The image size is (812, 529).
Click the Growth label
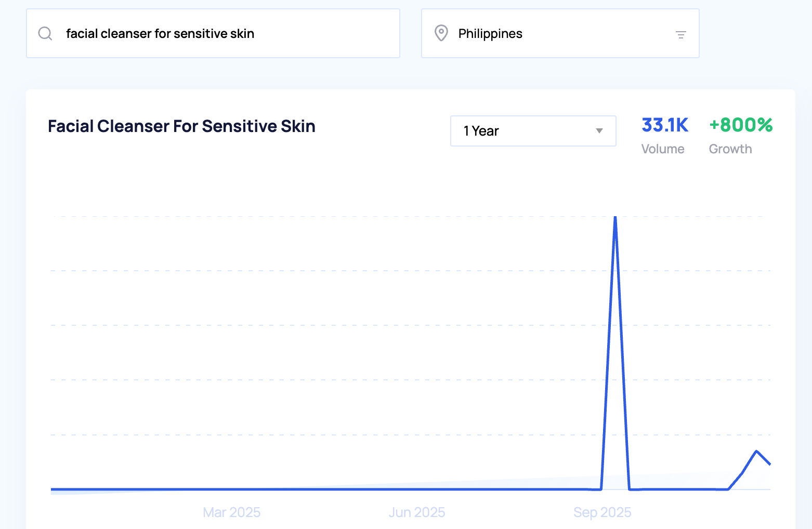point(730,149)
